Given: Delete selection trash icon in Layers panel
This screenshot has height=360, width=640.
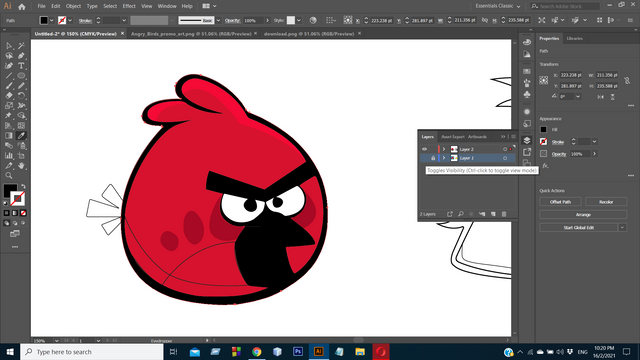Looking at the screenshot, I should click(x=504, y=214).
